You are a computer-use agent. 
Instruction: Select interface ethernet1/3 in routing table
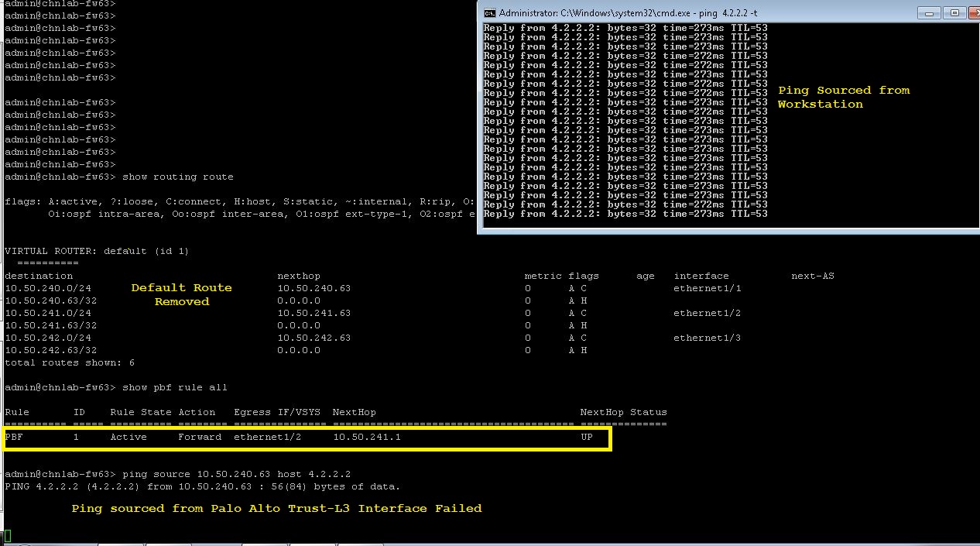(708, 338)
